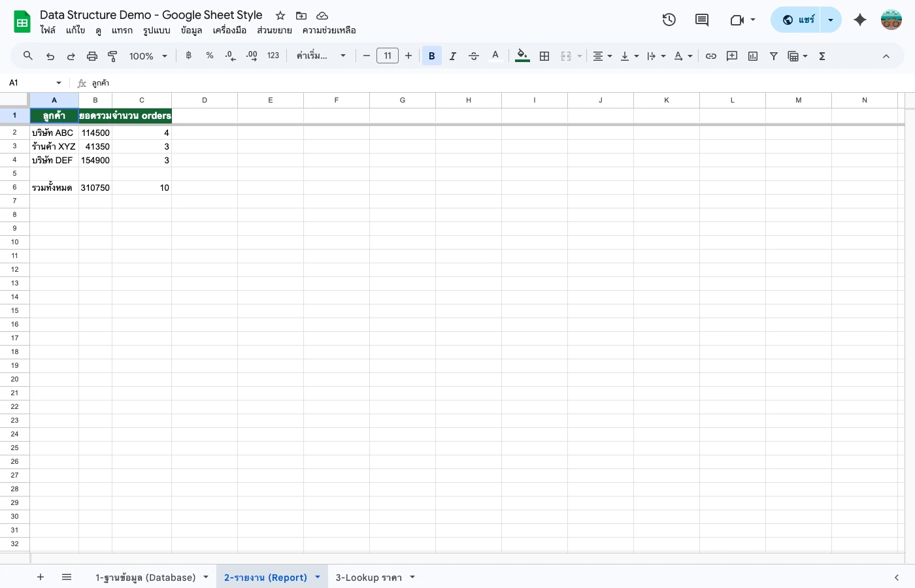915x588 pixels.
Task: Format value as percent
Action: tap(209, 56)
